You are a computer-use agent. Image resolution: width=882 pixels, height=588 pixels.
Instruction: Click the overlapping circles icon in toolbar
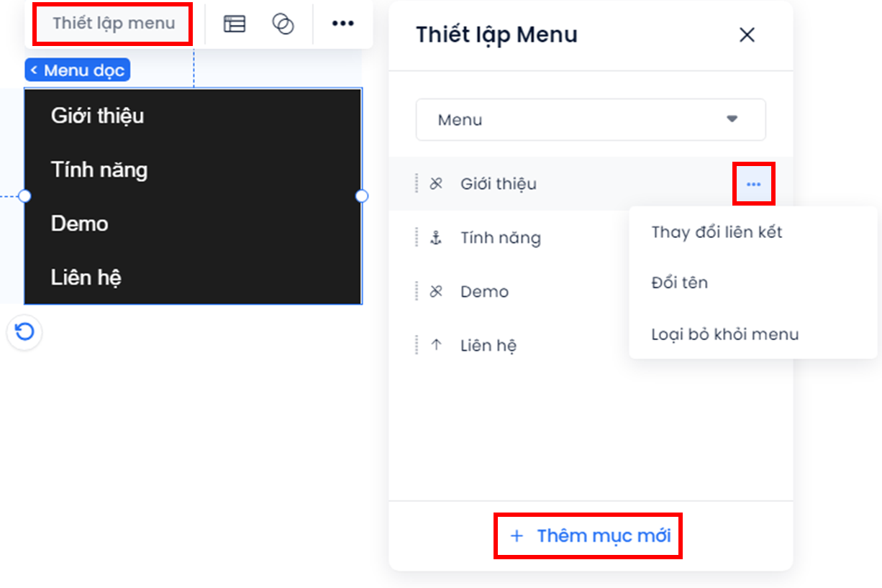(283, 24)
